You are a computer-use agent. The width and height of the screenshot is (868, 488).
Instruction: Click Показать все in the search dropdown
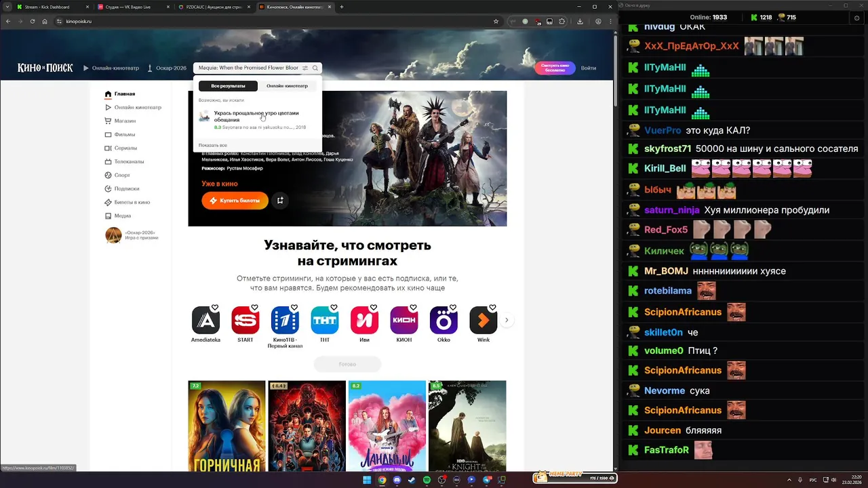point(213,145)
